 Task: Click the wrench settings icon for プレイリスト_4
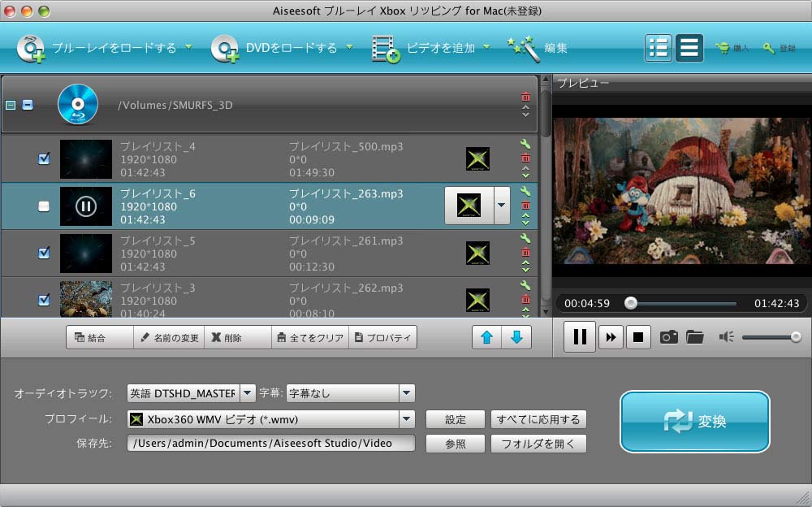[x=525, y=145]
